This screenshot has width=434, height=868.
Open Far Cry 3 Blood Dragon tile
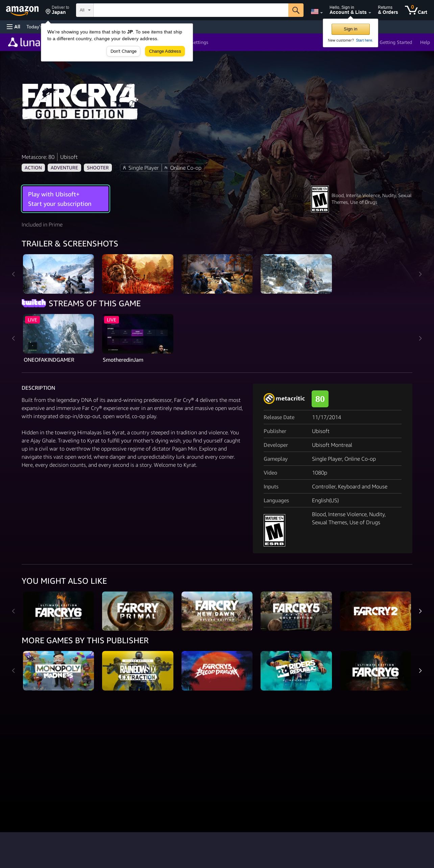click(217, 671)
